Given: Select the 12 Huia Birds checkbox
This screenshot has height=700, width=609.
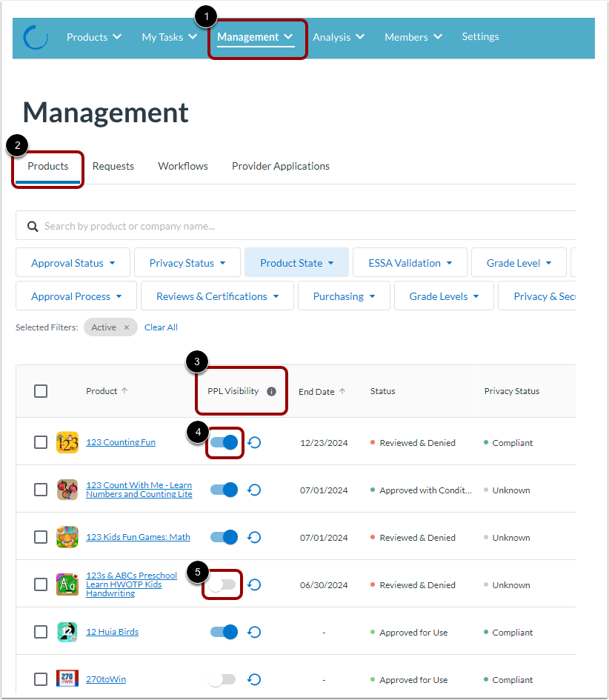Looking at the screenshot, I should tap(41, 632).
